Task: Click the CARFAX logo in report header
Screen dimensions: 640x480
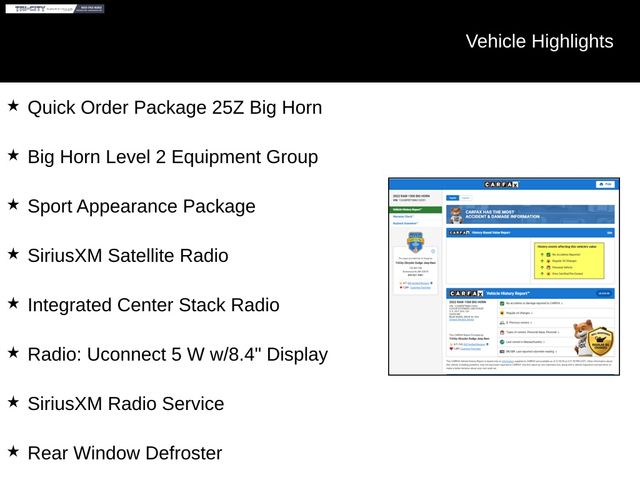Action: click(501, 184)
